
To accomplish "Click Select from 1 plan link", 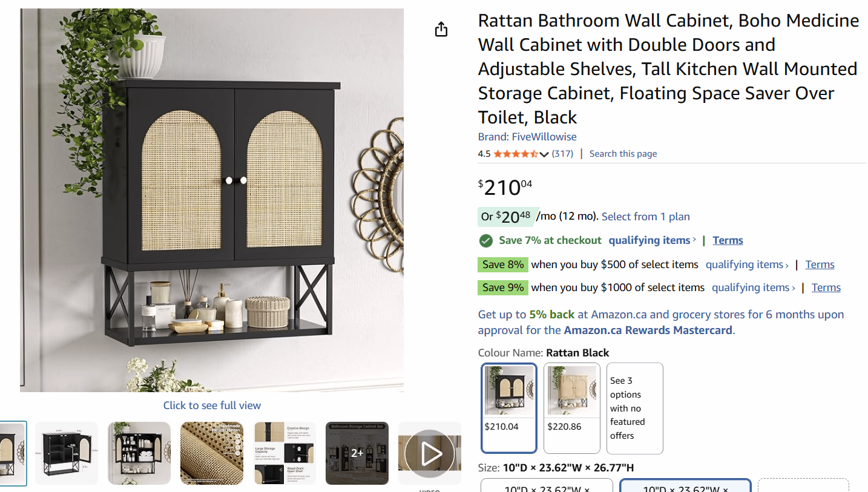I will pyautogui.click(x=646, y=217).
